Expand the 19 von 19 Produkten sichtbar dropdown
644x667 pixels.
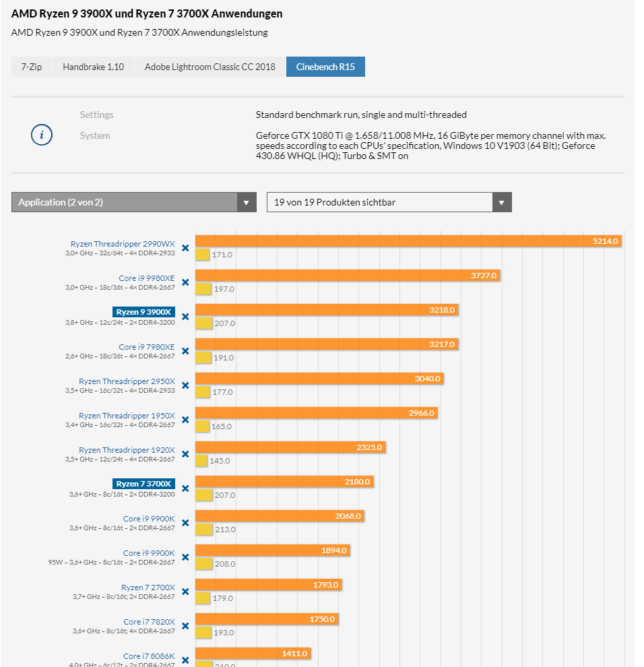point(389,202)
